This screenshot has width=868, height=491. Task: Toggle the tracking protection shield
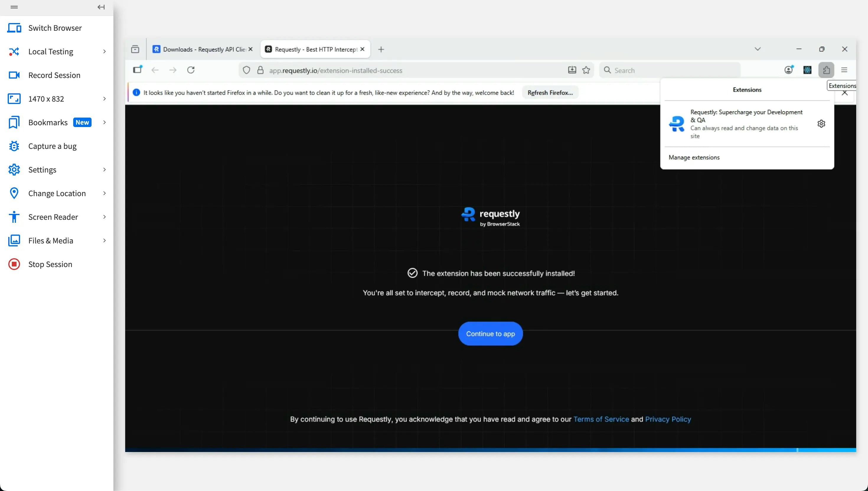(247, 70)
